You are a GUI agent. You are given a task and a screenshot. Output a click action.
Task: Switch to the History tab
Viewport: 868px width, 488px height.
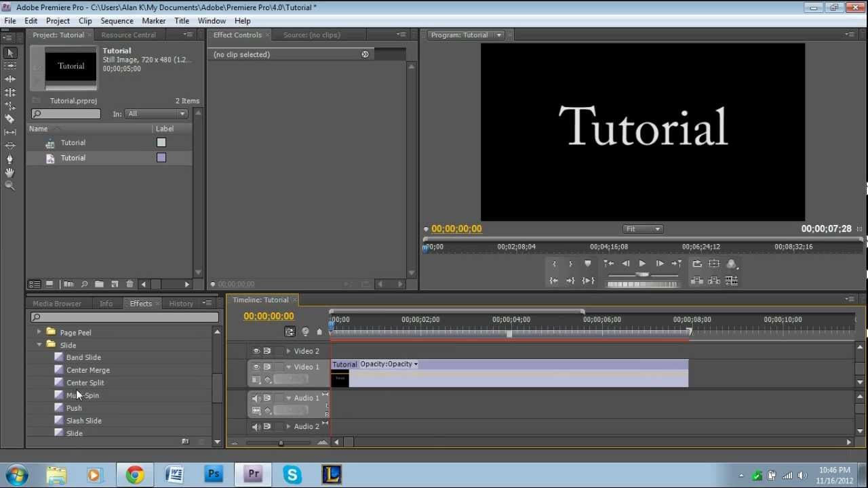pos(181,304)
